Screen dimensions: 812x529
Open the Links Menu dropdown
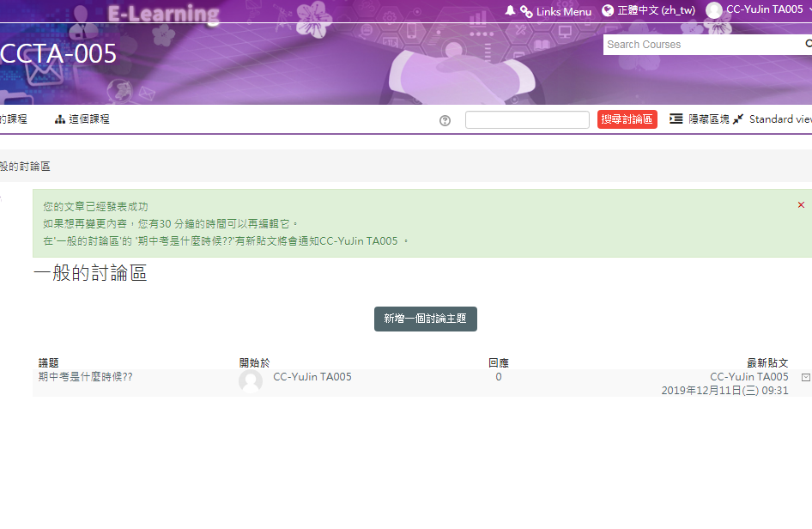[x=563, y=12]
